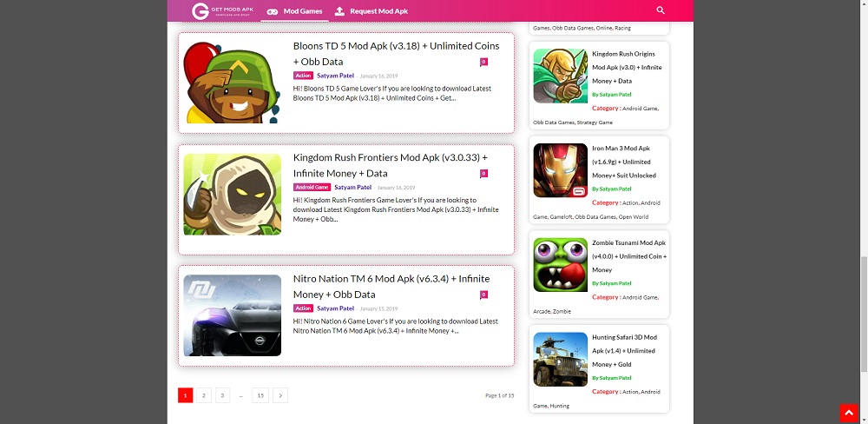
Task: Click the Iron Man 3 game icon
Action: click(560, 170)
